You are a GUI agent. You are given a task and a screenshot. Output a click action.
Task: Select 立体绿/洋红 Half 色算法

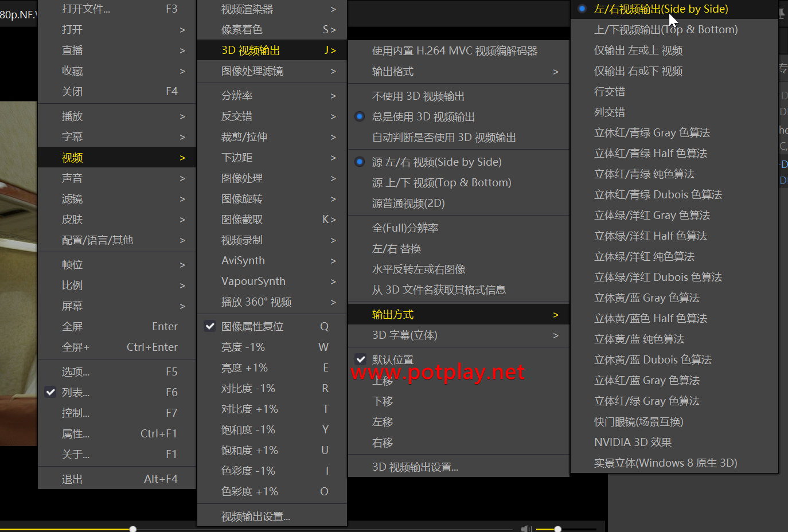coord(674,236)
